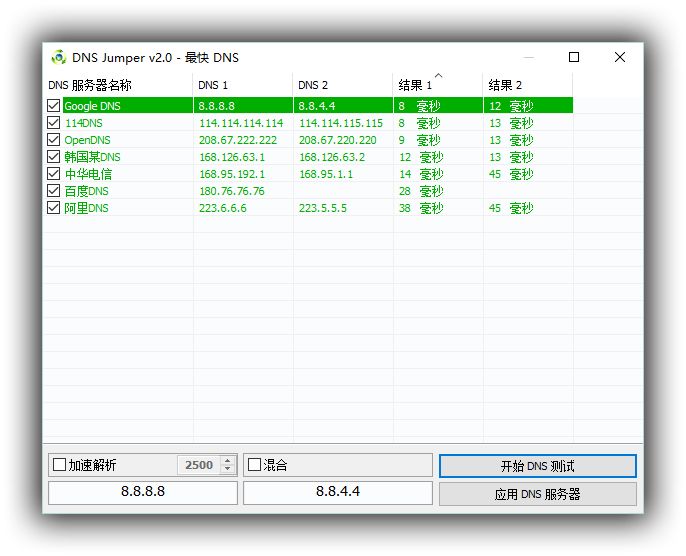This screenshot has height=556, width=686.
Task: Enable the 加速解析 checkbox
Action: pyautogui.click(x=59, y=465)
